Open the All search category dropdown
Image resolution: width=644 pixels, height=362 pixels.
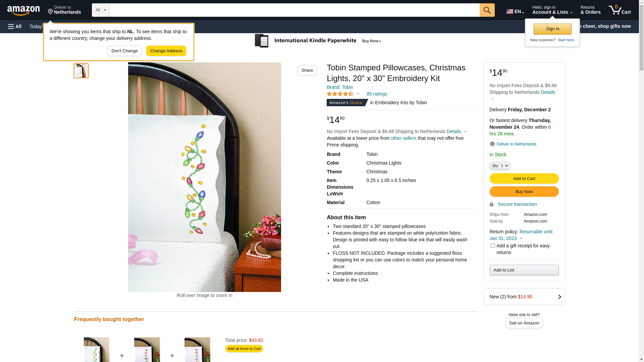[x=101, y=10]
